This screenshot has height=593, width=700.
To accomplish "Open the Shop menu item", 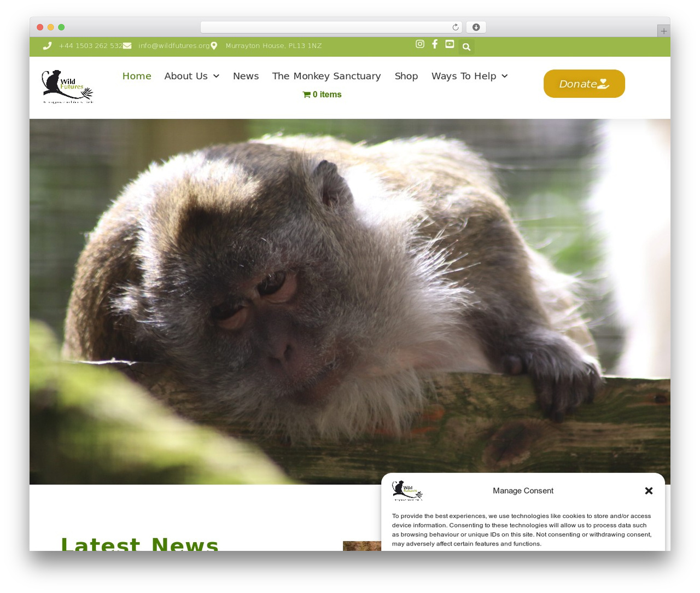I will coord(406,76).
